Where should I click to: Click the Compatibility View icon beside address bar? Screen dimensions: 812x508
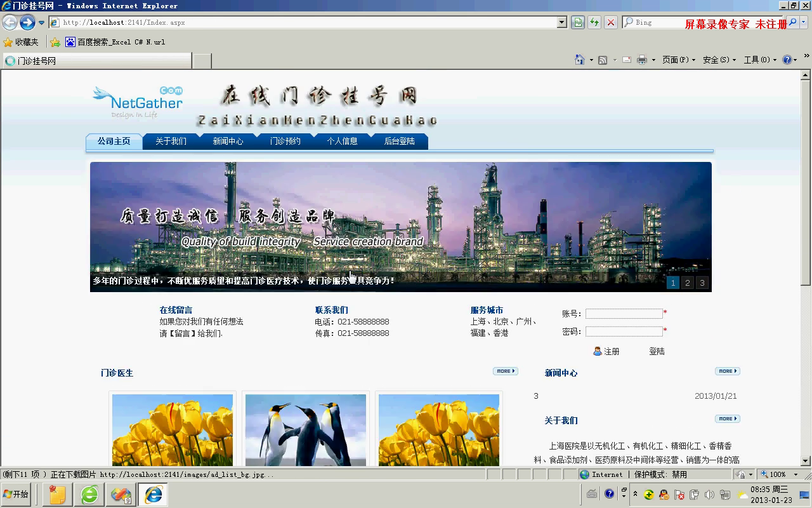pos(578,22)
